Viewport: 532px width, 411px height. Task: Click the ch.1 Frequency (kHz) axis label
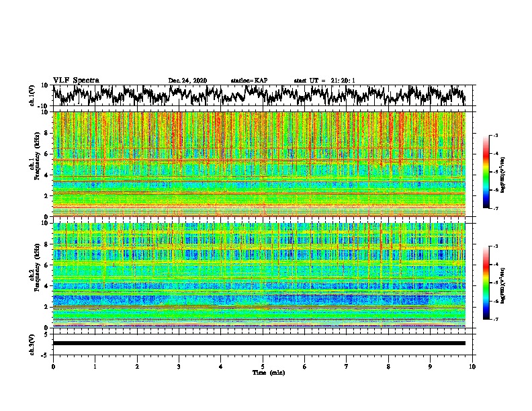[x=35, y=156]
